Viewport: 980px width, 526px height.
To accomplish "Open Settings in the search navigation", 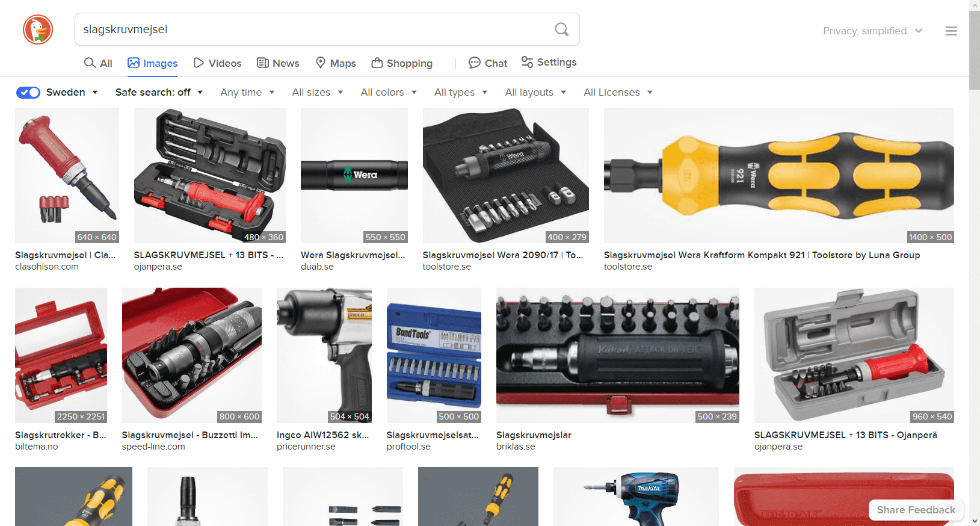I will coord(549,63).
